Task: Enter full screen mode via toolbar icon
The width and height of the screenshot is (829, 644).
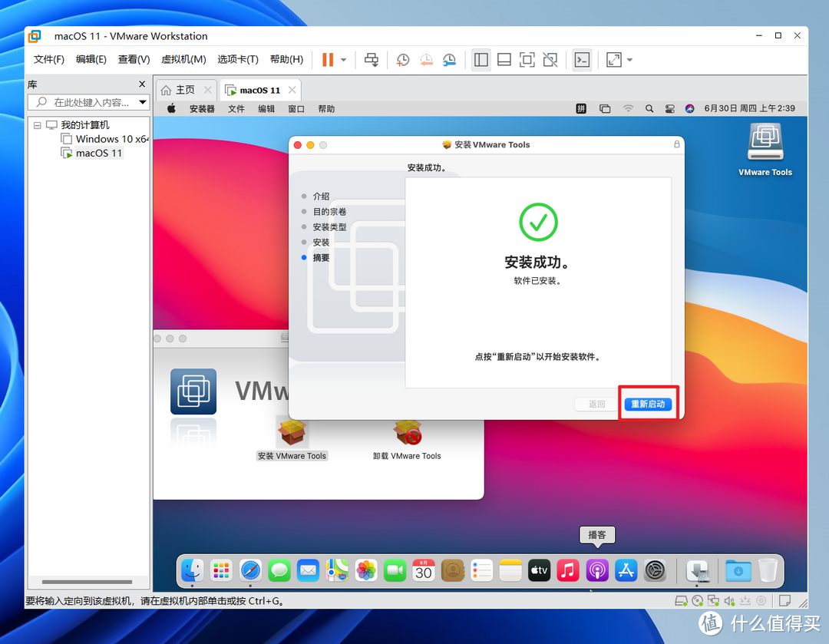Action: 527,60
